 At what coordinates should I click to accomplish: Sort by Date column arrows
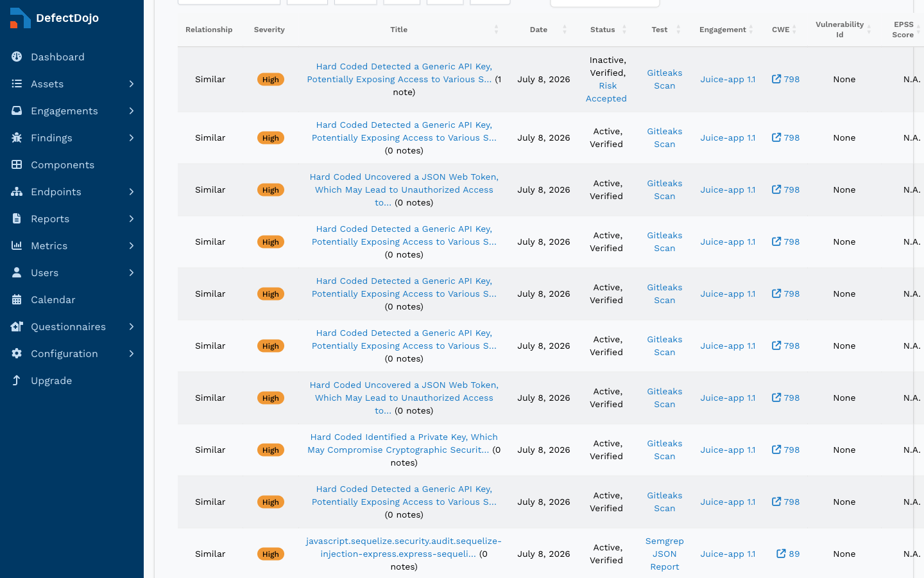pos(565,30)
